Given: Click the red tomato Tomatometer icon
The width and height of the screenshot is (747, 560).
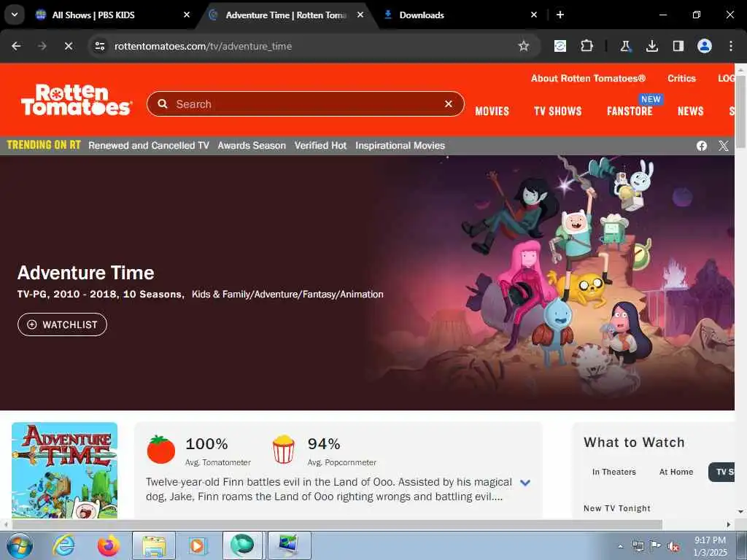Looking at the screenshot, I should pos(161,449).
